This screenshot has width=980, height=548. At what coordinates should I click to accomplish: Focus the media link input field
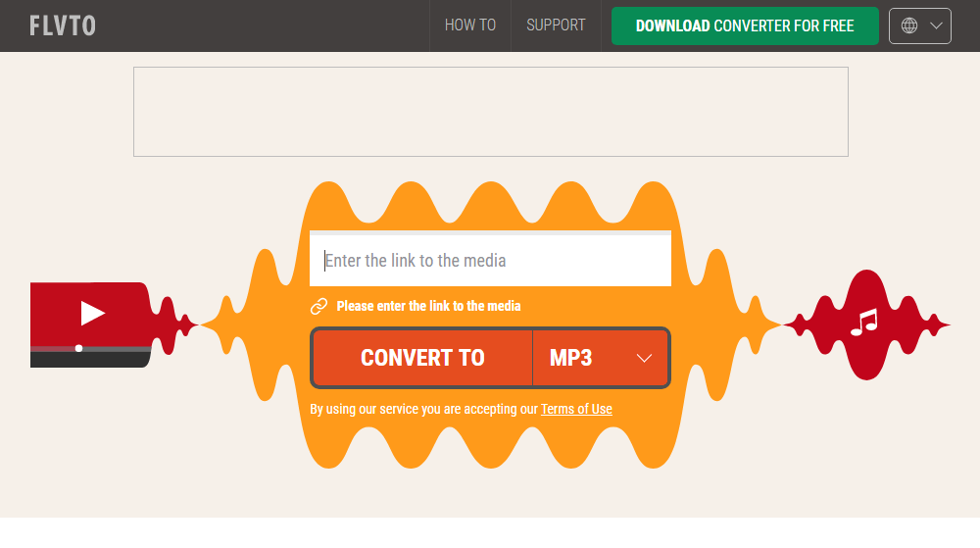(x=490, y=260)
